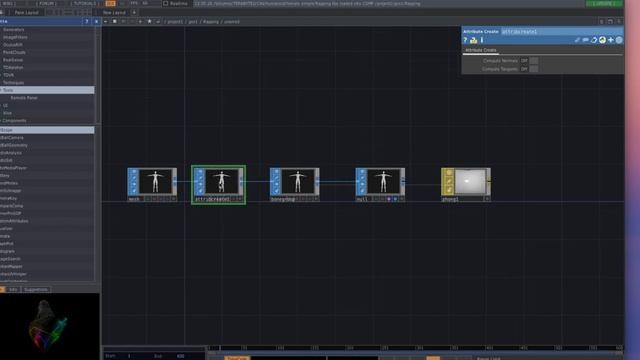Click the copy-parameters icon in parameter header
This screenshot has height=360, width=640.
(594, 40)
